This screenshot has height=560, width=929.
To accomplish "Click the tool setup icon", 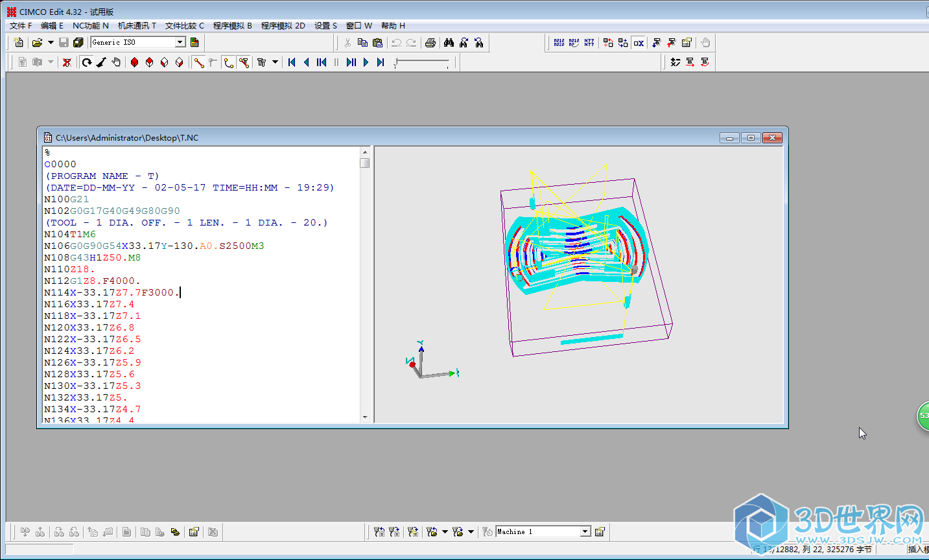I will [262, 62].
